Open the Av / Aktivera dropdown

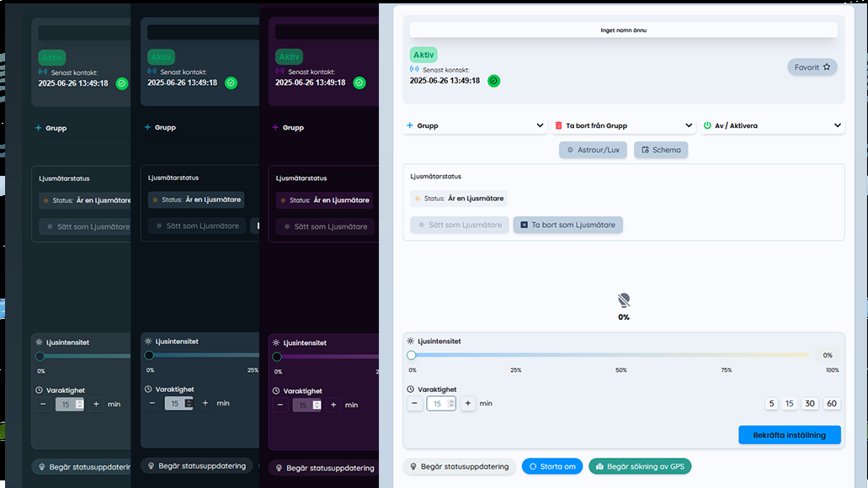click(772, 125)
